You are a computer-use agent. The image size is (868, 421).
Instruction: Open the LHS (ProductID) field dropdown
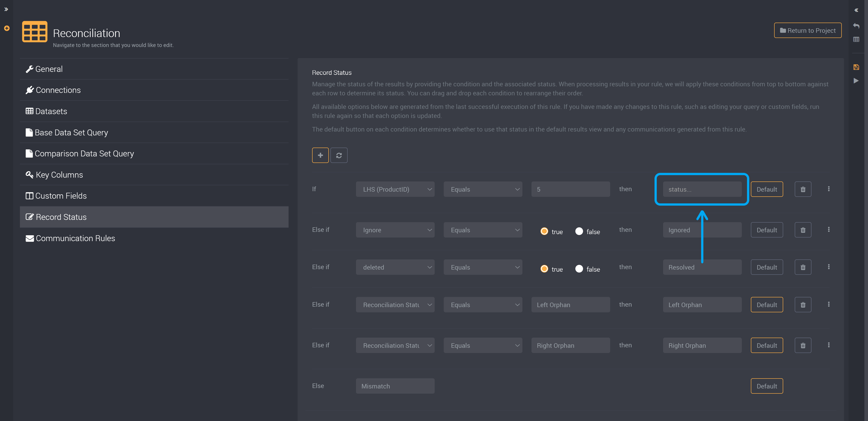tap(395, 189)
